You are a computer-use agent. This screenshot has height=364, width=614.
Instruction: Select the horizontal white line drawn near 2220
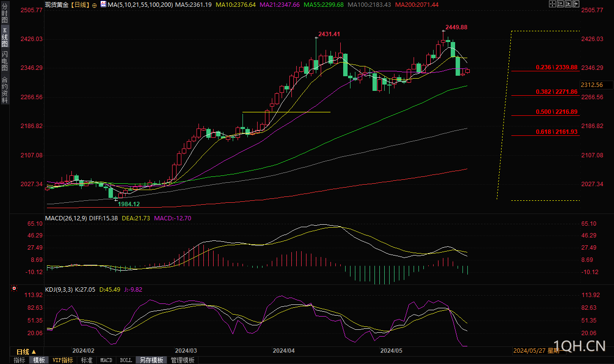click(286, 112)
